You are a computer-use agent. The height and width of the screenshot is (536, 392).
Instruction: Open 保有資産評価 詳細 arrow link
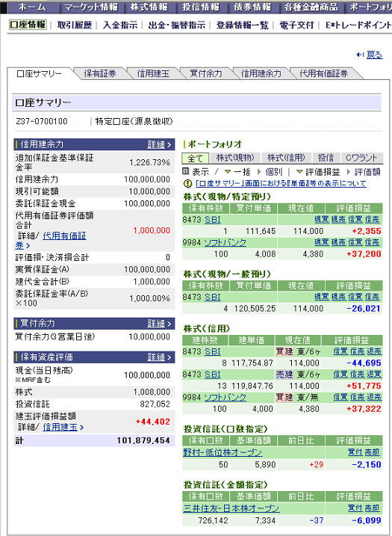tap(160, 357)
